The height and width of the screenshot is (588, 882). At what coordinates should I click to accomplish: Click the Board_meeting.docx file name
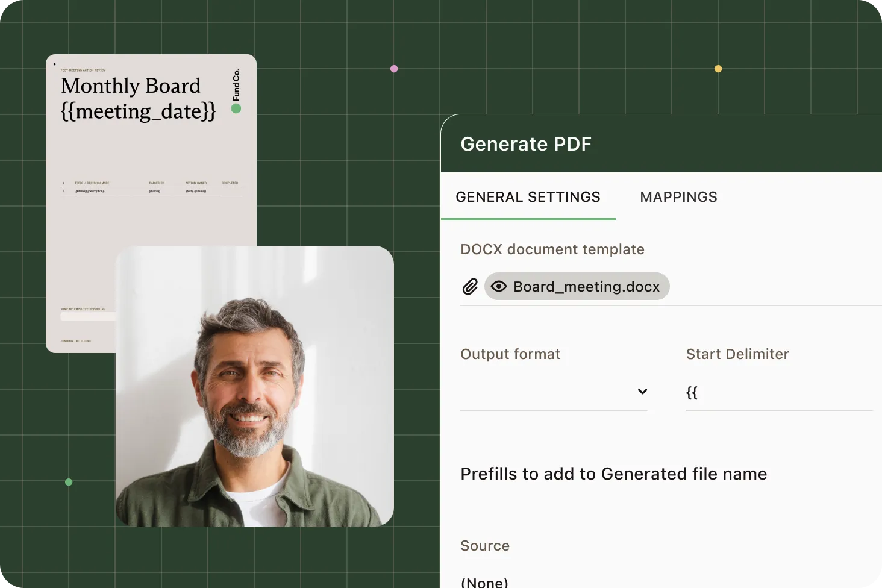click(x=586, y=287)
